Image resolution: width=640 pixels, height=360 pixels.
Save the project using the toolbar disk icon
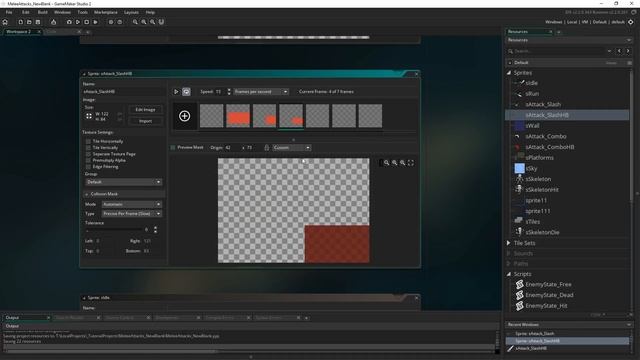pos(38,22)
